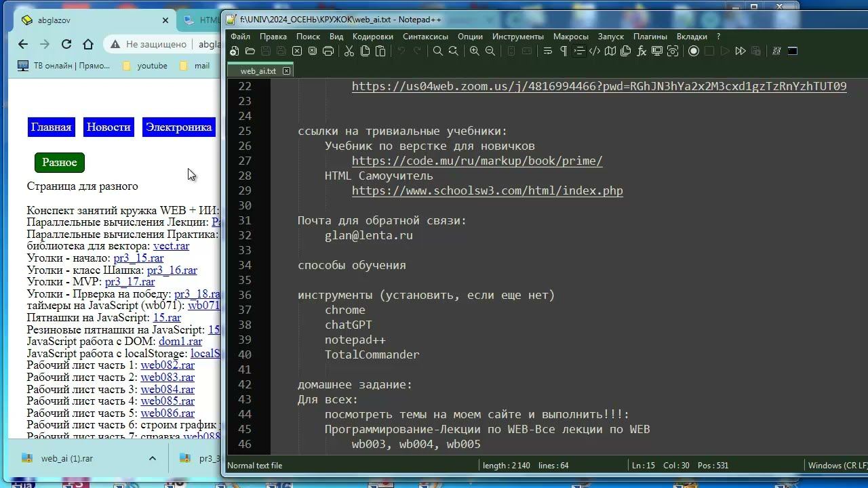Close the web_ai.txt tab
868x488 pixels.
(x=287, y=70)
